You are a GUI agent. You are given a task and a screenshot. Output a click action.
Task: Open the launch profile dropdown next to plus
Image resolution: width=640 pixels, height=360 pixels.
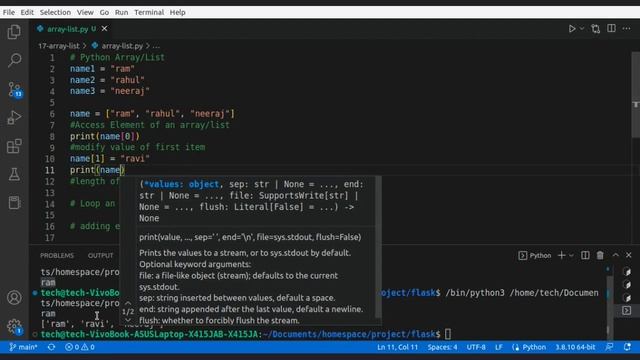[571, 256]
